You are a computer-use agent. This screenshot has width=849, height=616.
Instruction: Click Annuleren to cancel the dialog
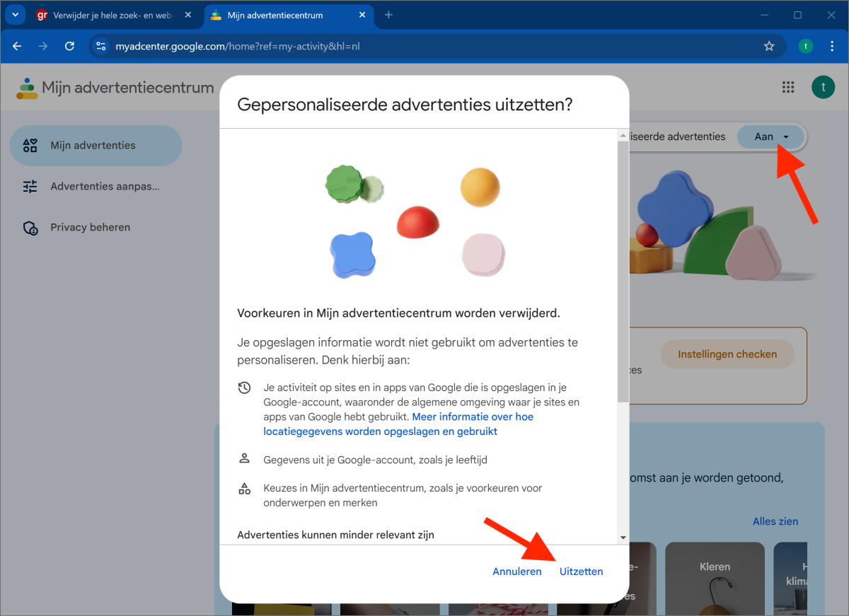click(517, 571)
